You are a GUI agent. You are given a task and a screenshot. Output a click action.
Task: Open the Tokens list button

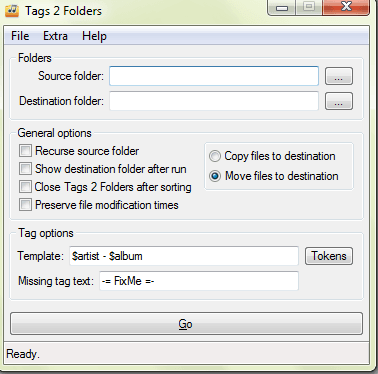click(x=329, y=256)
